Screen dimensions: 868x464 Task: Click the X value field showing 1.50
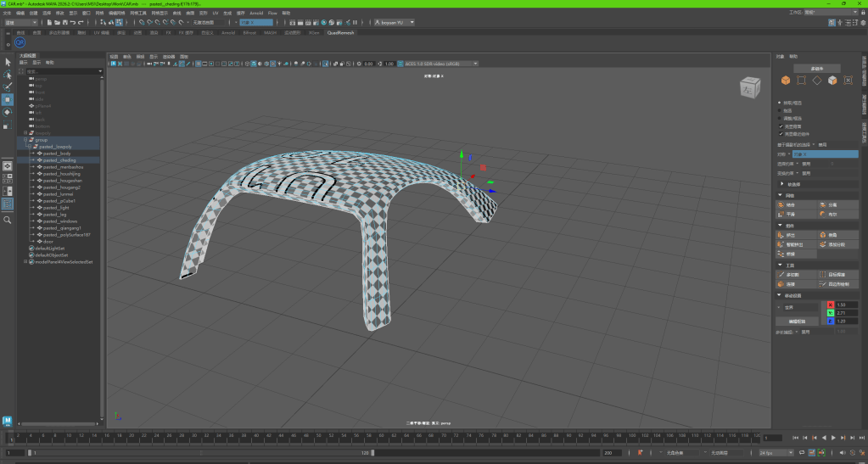click(846, 305)
